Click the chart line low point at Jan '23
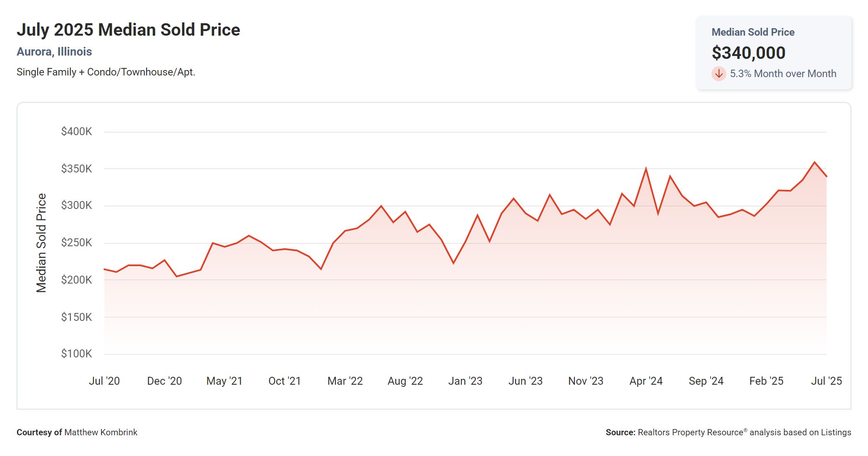Image resolution: width=868 pixels, height=456 pixels. (453, 263)
